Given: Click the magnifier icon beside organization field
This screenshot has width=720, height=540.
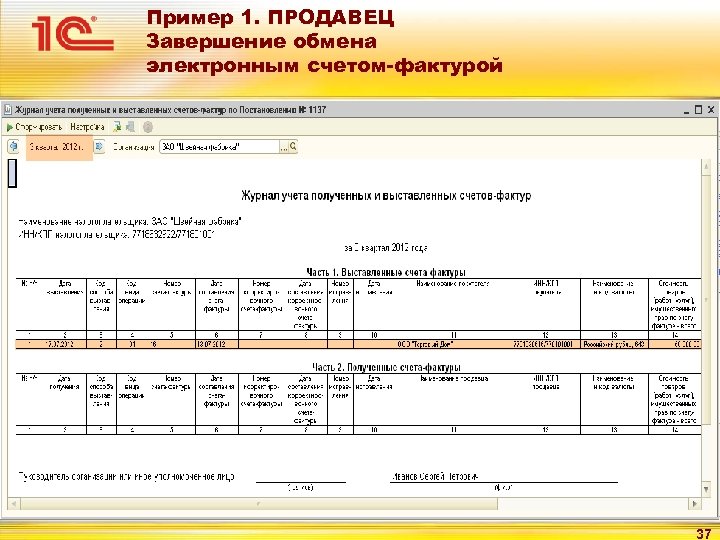Looking at the screenshot, I should click(293, 147).
